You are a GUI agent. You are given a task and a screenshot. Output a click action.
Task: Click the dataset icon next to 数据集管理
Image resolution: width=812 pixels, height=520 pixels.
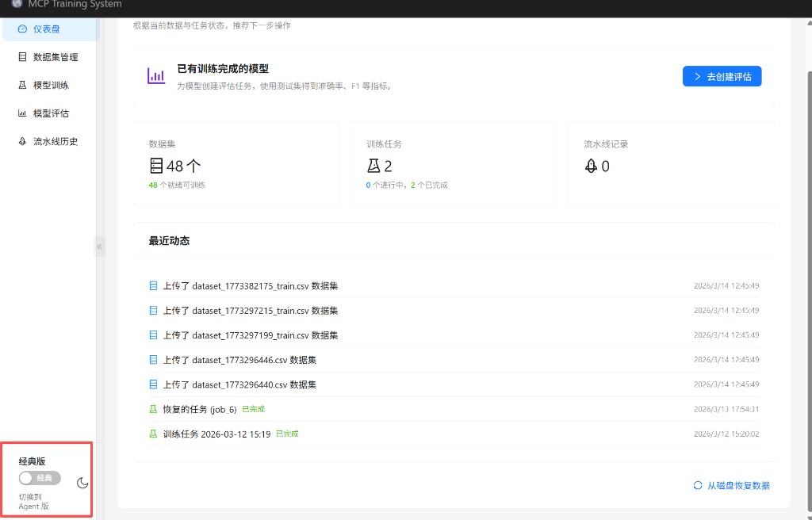point(22,57)
